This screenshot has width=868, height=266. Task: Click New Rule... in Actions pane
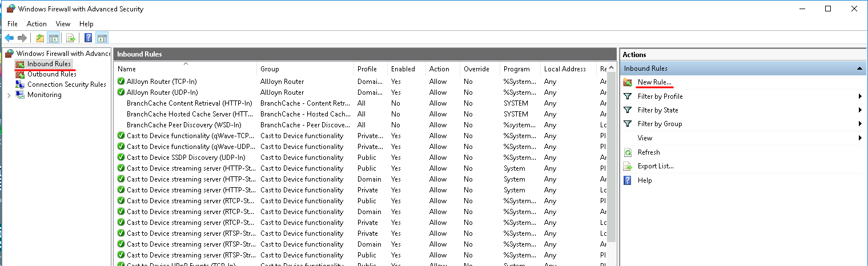654,82
